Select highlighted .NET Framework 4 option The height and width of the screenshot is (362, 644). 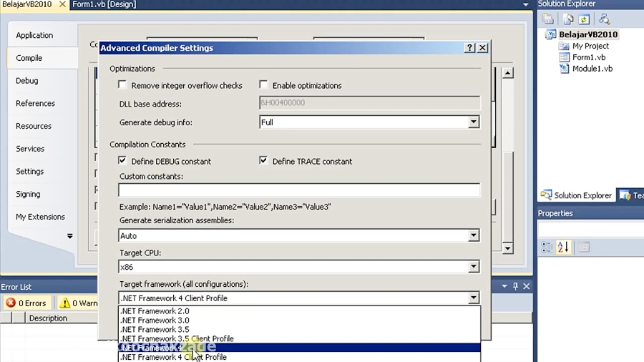coord(299,348)
